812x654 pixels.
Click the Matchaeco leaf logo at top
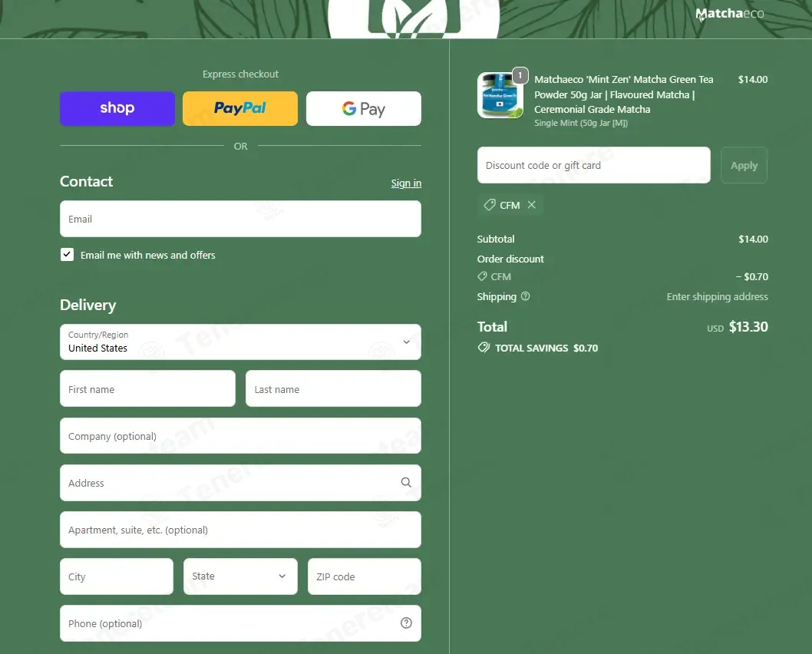click(x=413, y=17)
